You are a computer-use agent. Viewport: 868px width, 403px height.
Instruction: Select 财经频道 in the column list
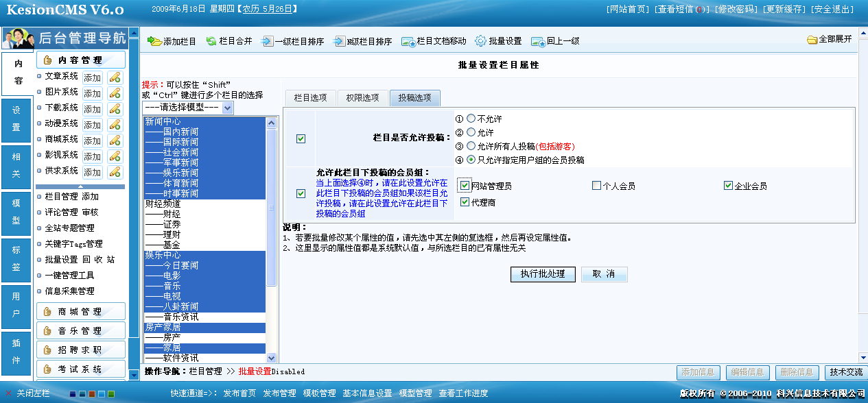(163, 204)
